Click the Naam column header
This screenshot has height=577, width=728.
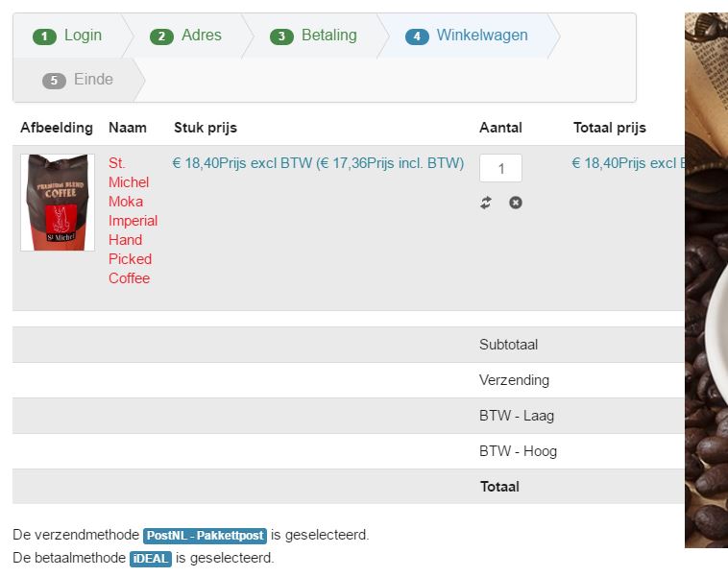click(x=128, y=128)
